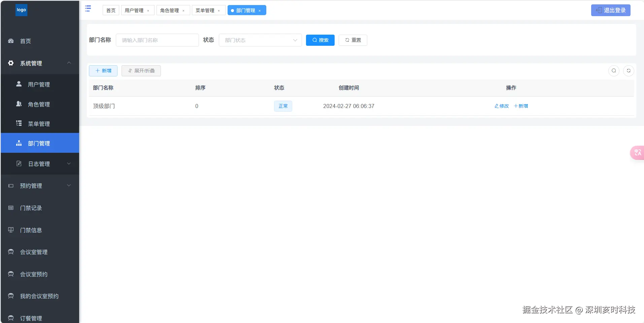Click the icon beside 订餐管理

[11, 318]
